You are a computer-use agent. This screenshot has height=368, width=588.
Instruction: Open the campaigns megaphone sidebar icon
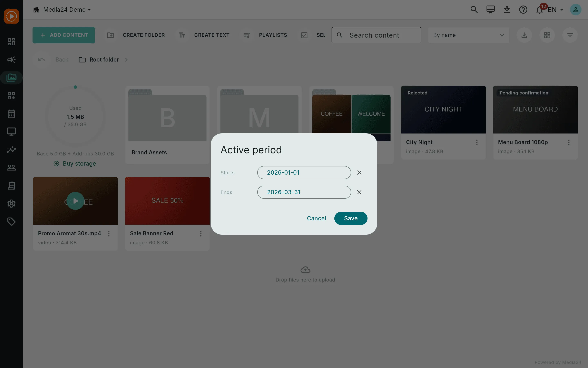point(11,60)
